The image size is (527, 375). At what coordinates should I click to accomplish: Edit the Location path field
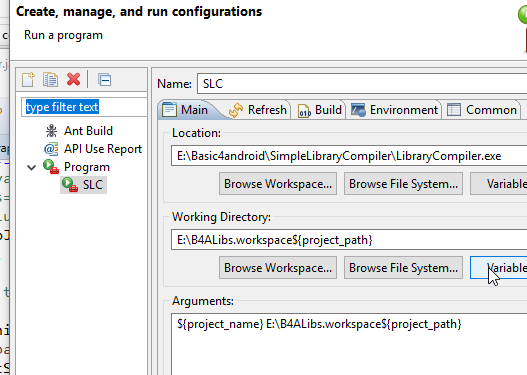tap(349, 156)
